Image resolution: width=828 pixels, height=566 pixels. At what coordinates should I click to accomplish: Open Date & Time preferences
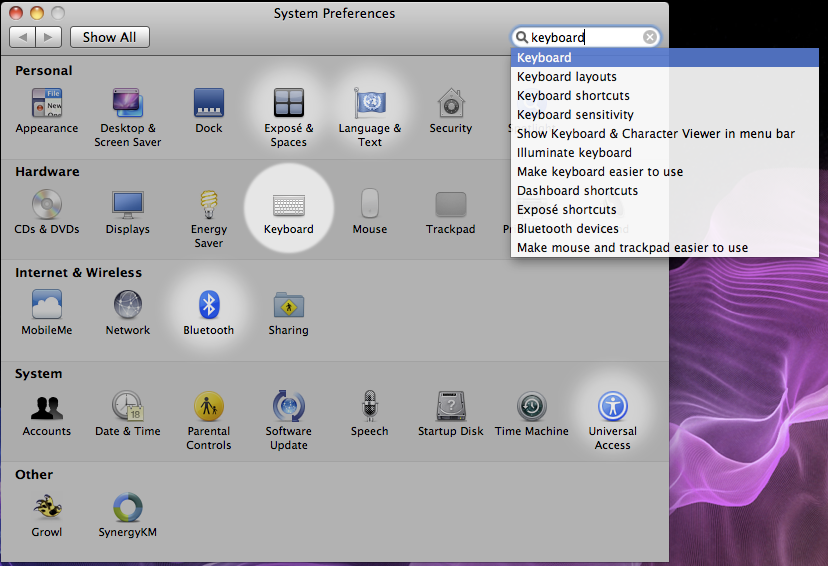pos(127,414)
